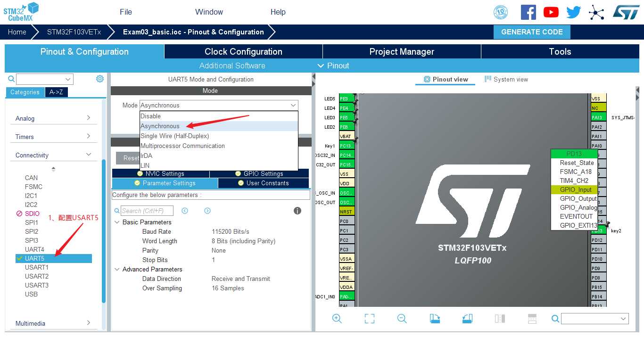644x337 pixels.
Task: Click the PA13 pin on the chip
Action: (599, 117)
